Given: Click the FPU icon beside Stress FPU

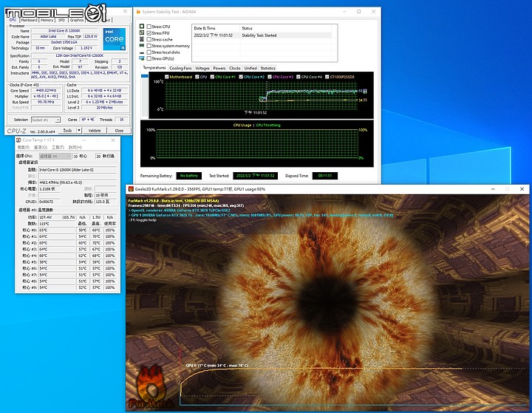Looking at the screenshot, I should 142,33.
